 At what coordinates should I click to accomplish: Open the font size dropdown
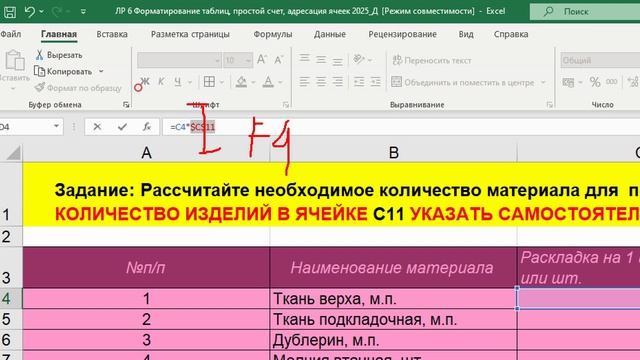(248, 60)
